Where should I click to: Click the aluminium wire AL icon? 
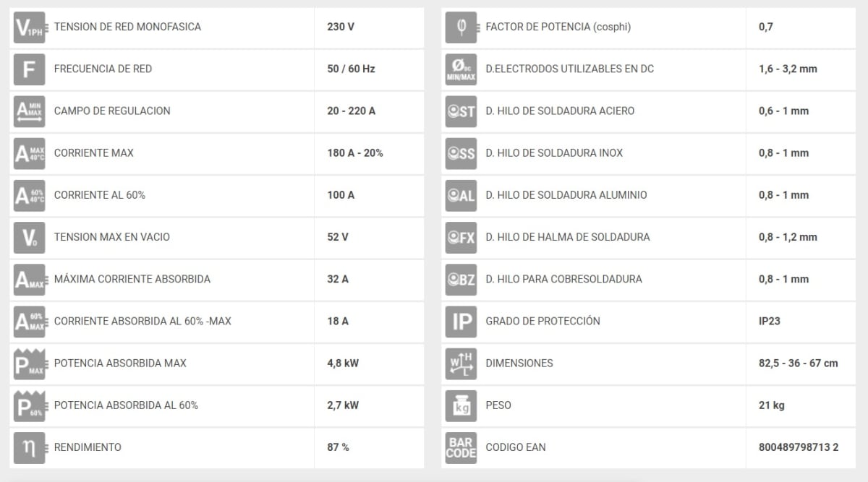(x=461, y=195)
